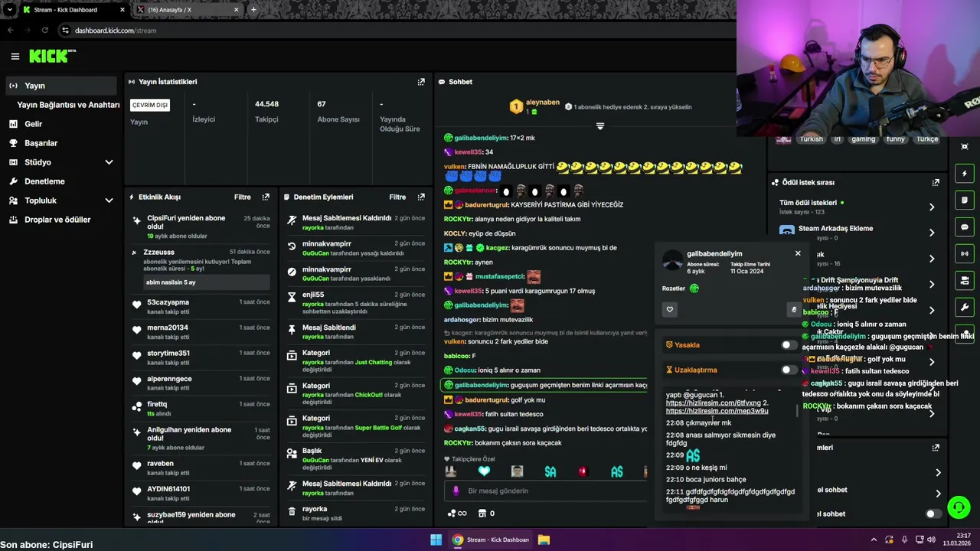The width and height of the screenshot is (980, 551).
Task: Open Filtre in Etkinlik Akışı panel
Action: pos(242,197)
